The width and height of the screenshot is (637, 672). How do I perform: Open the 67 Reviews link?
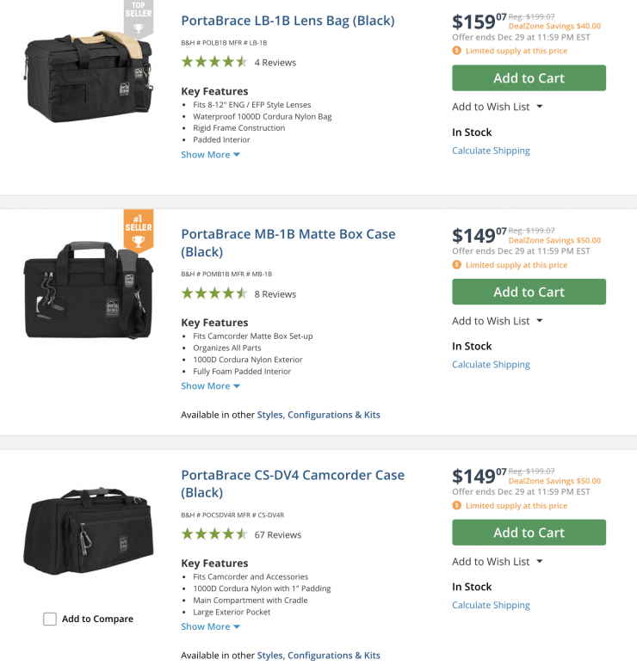[x=277, y=534]
